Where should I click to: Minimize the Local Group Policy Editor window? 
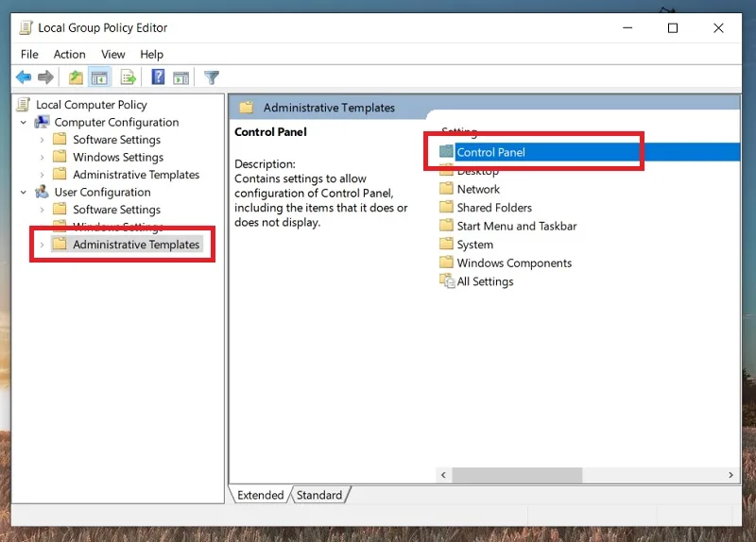(x=627, y=28)
